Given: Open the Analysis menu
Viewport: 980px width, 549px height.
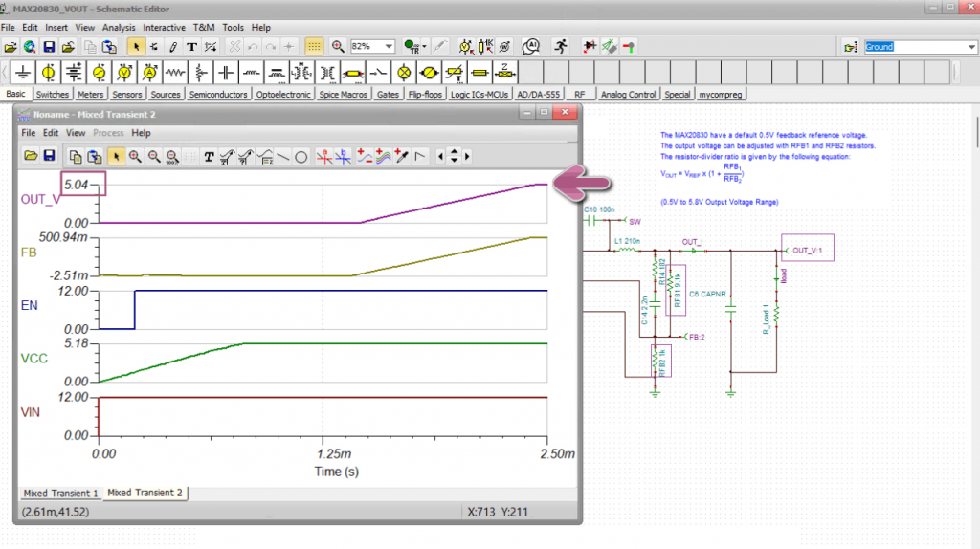Looking at the screenshot, I should point(119,28).
